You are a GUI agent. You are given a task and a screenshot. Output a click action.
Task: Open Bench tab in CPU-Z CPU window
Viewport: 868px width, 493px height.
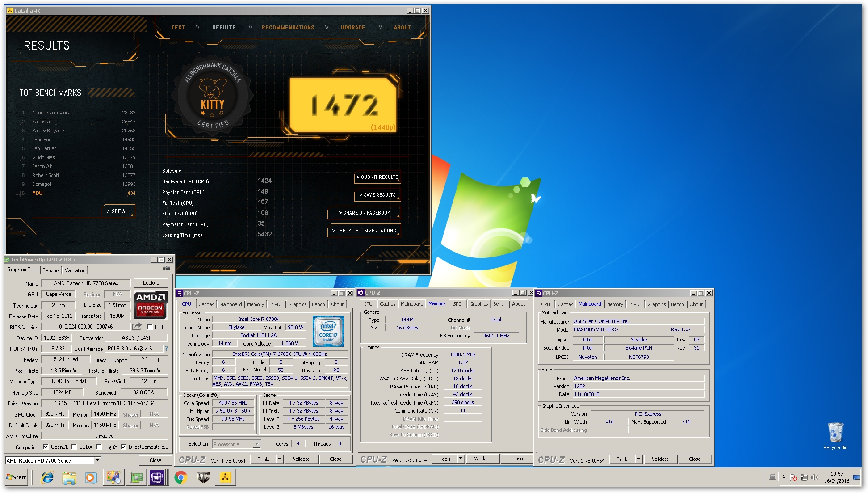(x=319, y=304)
